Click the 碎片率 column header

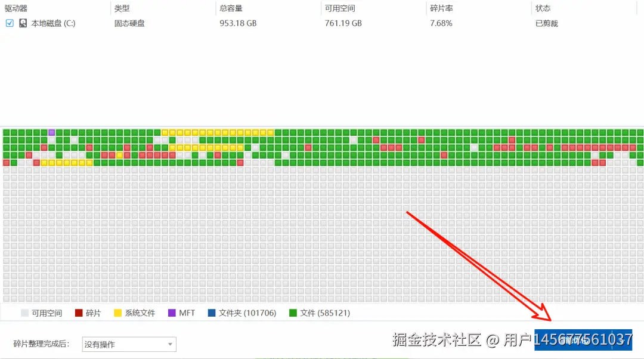click(x=439, y=8)
